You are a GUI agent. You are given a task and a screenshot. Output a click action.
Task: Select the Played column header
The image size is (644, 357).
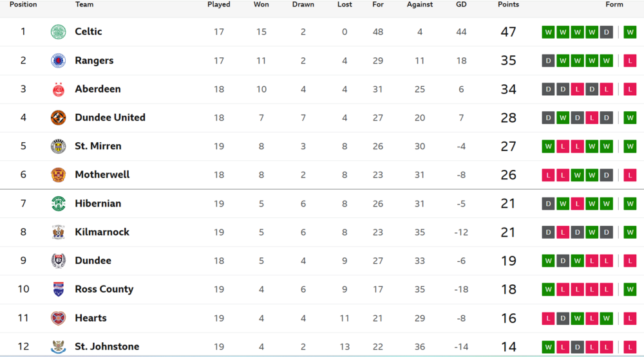click(x=218, y=5)
